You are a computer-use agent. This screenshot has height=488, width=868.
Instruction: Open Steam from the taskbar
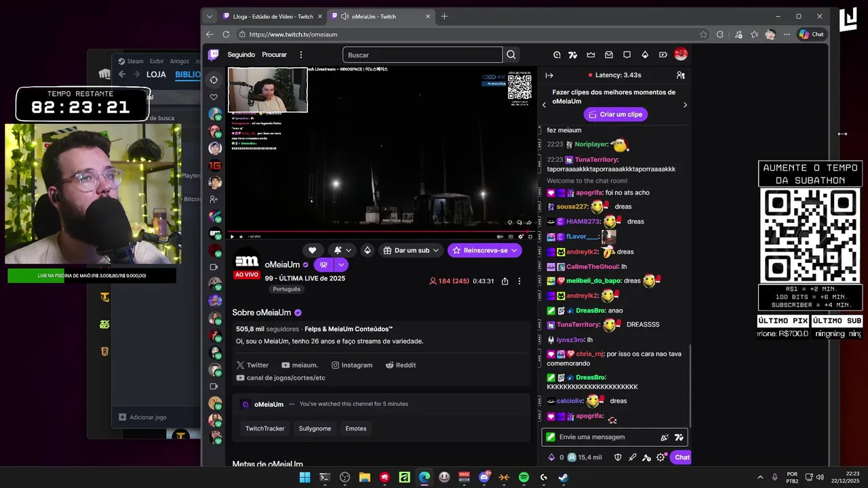(563, 477)
